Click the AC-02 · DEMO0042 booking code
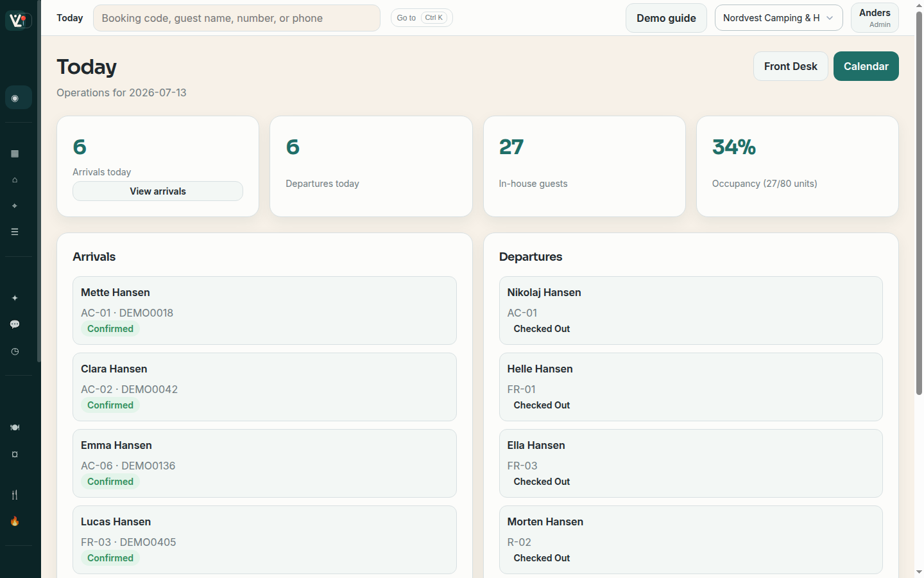This screenshot has width=924, height=578. tap(129, 389)
